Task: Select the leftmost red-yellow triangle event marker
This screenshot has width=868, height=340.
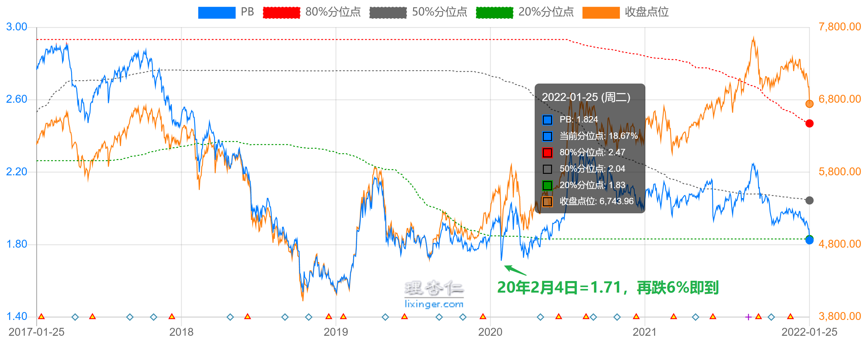Action: tap(41, 316)
